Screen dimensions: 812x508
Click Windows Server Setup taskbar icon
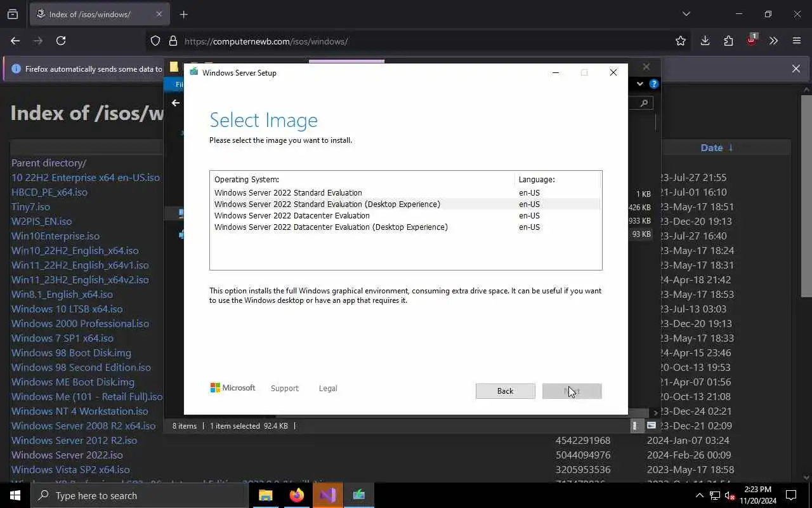359,495
